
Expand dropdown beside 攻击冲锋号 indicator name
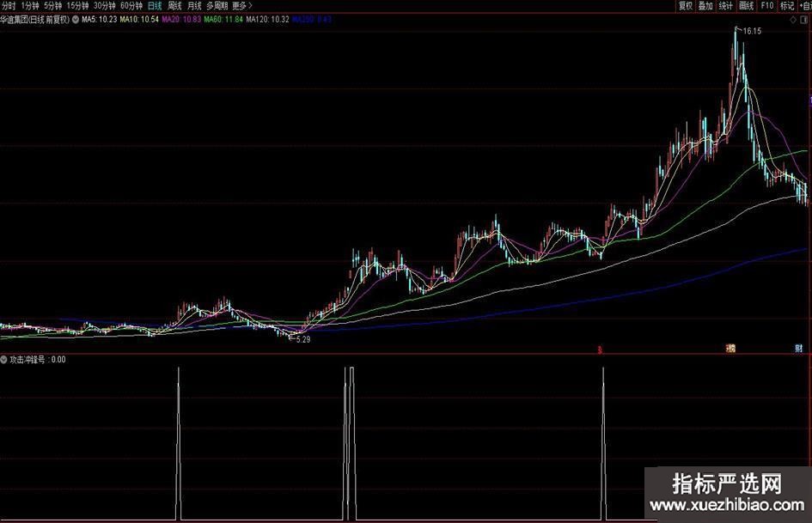[x=3, y=359]
